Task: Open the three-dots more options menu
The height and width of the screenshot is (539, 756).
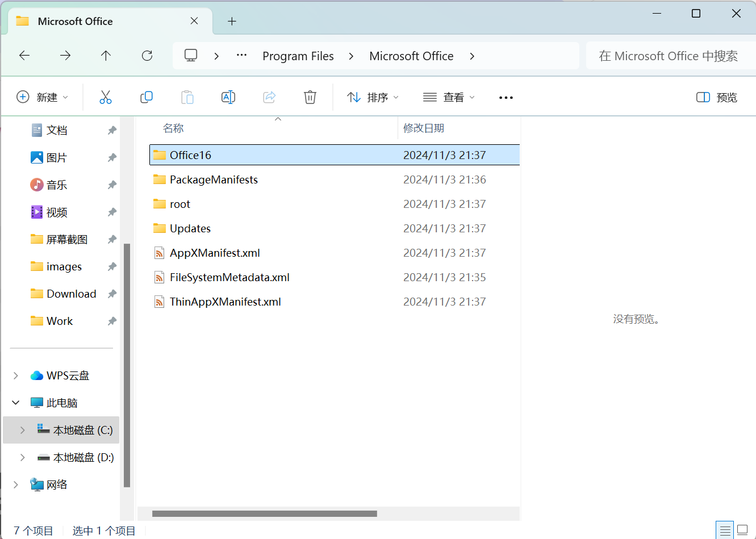Action: (x=506, y=98)
